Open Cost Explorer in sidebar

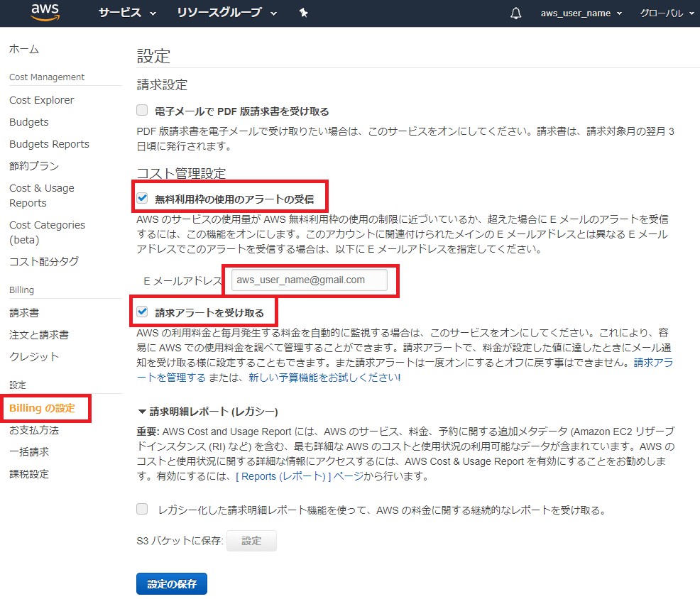(42, 100)
